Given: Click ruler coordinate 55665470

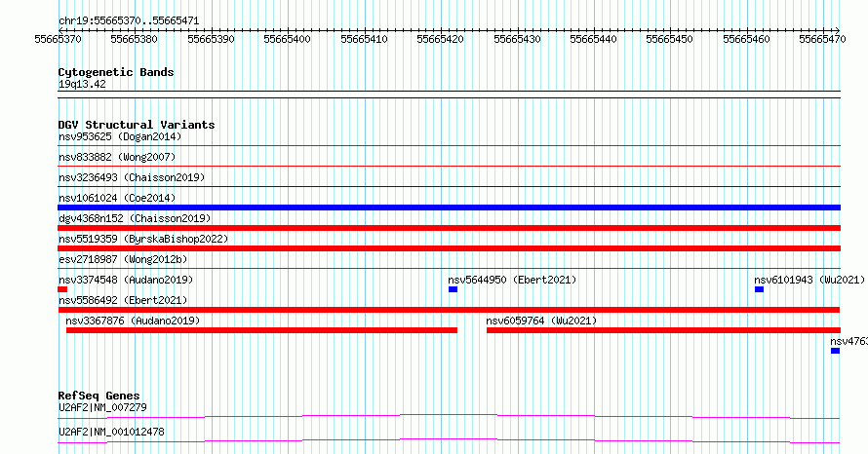Looking at the screenshot, I should pos(822,39).
